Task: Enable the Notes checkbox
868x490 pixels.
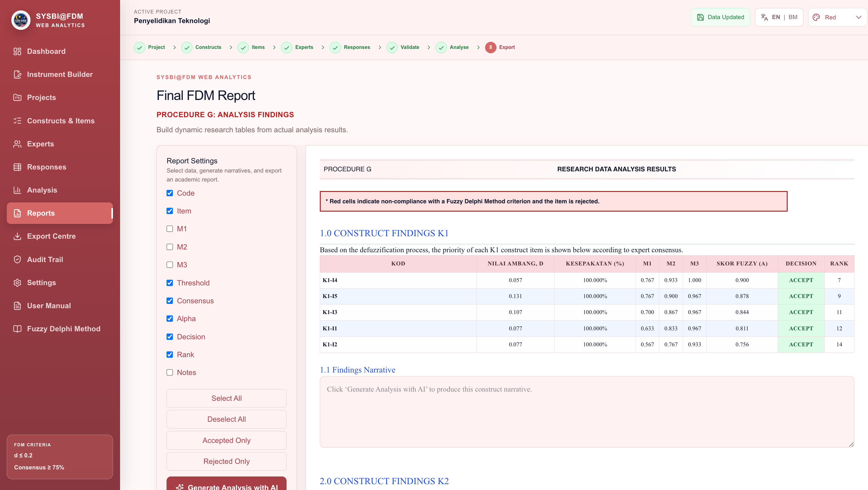Action: point(170,372)
